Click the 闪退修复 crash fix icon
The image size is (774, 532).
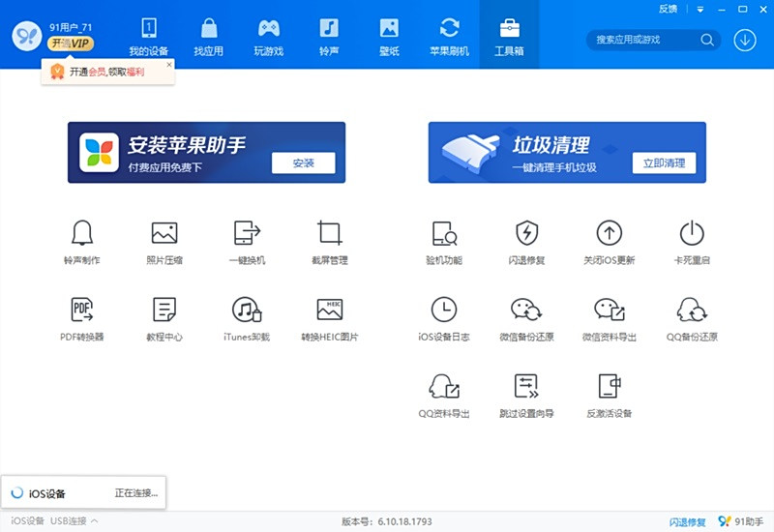[x=526, y=233]
